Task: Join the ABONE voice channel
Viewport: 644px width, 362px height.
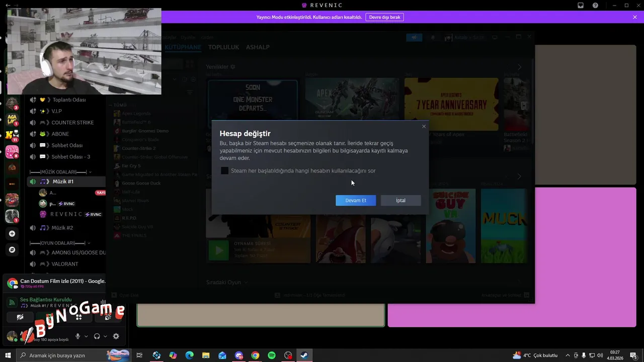Action: coord(67,134)
